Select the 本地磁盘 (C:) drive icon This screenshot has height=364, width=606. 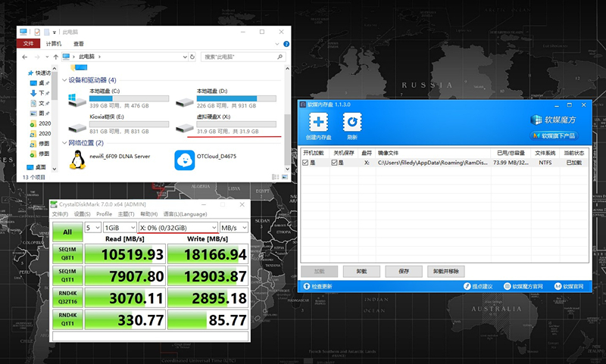pos(77,100)
